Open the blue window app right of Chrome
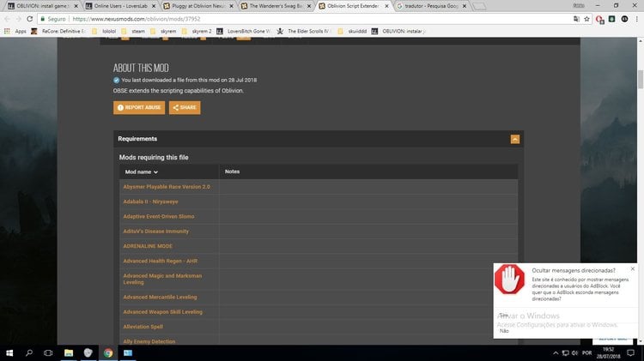 pyautogui.click(x=128, y=352)
